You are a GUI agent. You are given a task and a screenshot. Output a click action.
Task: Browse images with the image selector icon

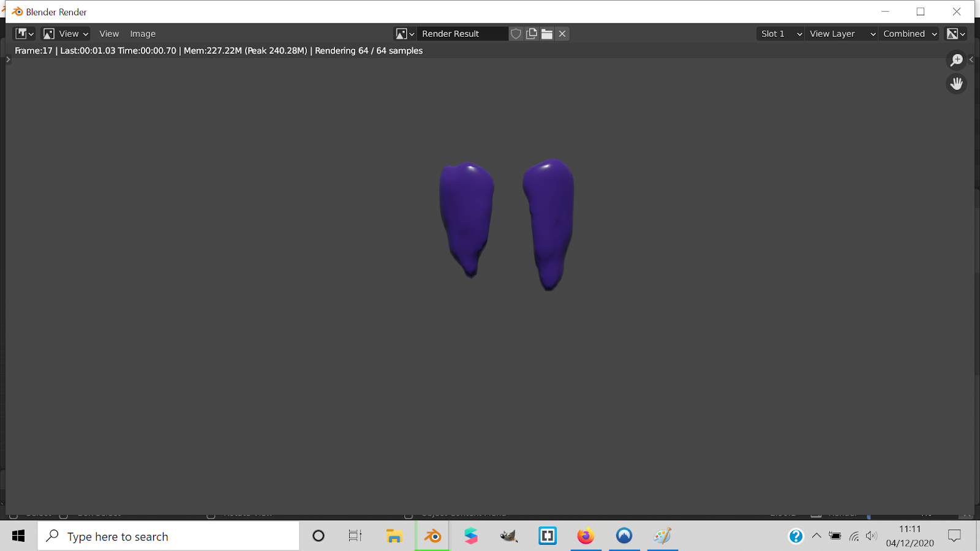405,34
